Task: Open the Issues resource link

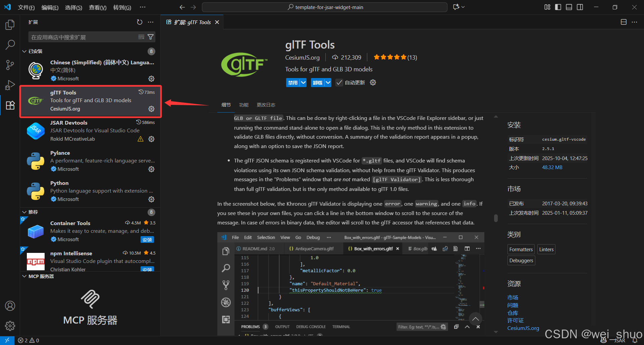Action: (x=513, y=305)
